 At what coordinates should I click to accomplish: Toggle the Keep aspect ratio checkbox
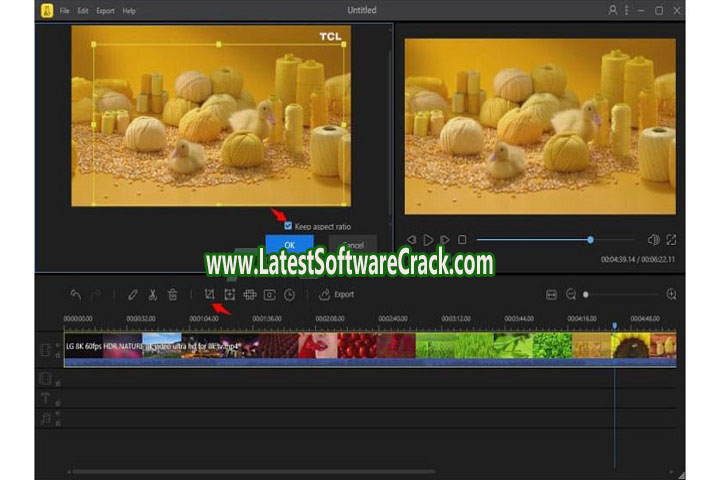pyautogui.click(x=288, y=226)
